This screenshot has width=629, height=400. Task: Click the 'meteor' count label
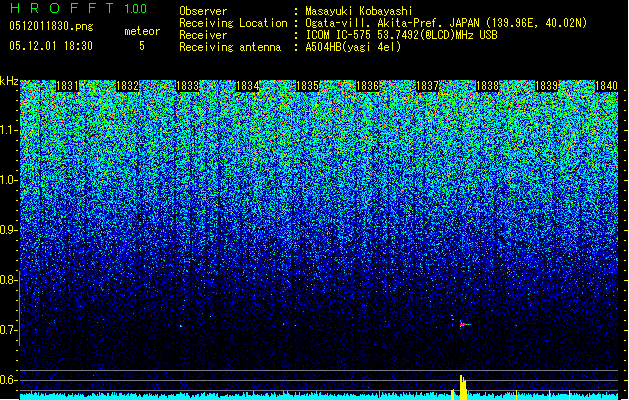coord(142,31)
